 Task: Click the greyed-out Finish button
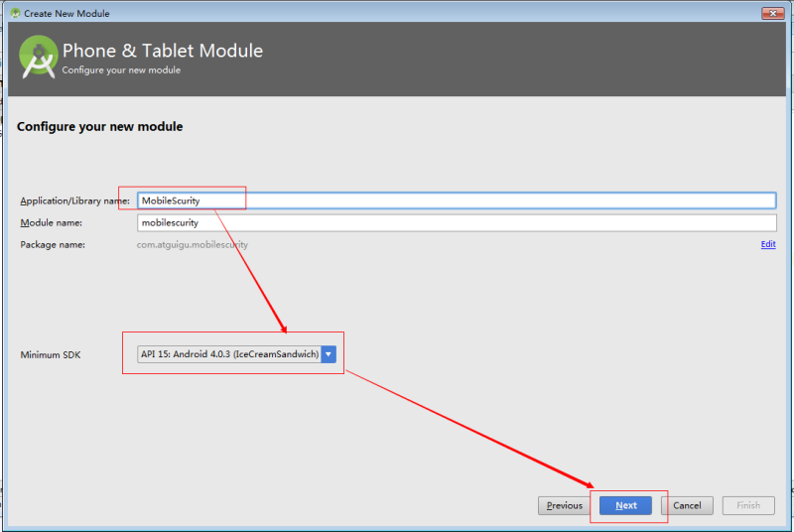click(x=748, y=505)
